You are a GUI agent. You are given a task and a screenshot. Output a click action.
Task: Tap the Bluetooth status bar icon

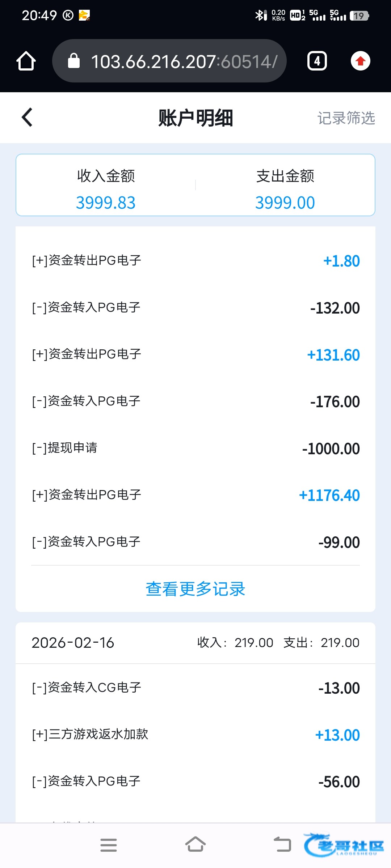(260, 15)
